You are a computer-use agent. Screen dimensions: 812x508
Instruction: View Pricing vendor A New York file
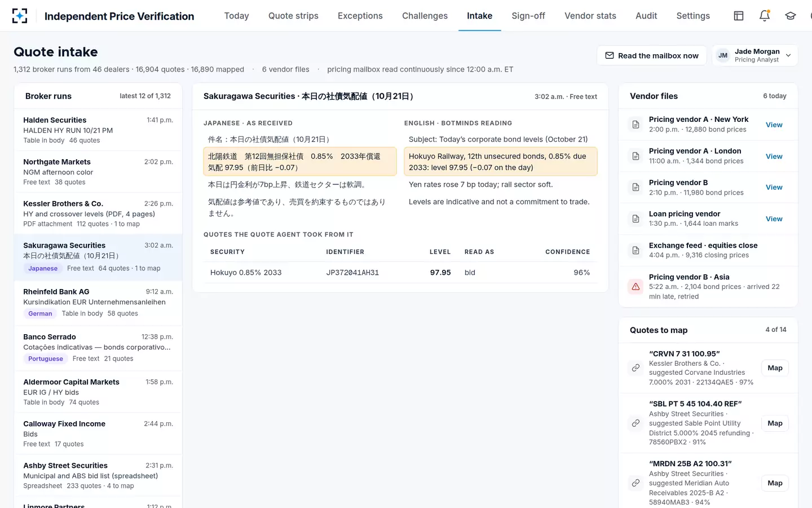click(x=774, y=125)
